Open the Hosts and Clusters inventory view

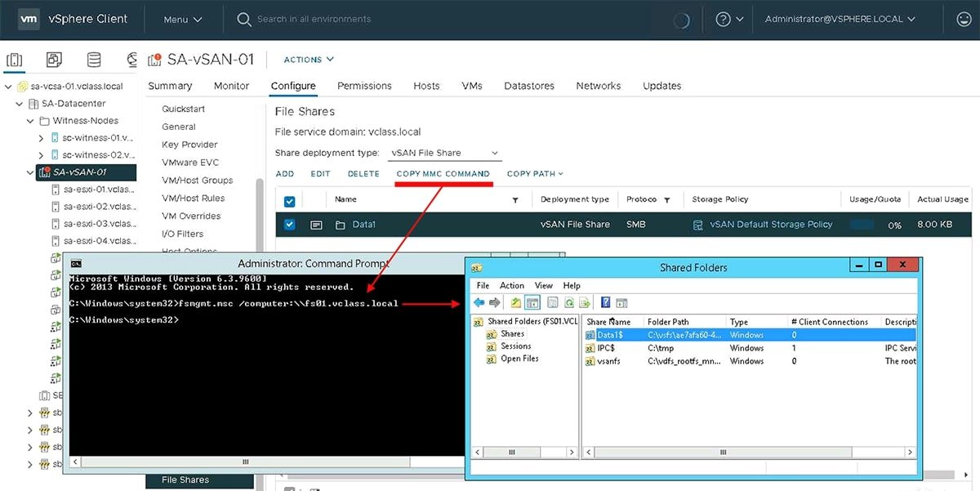14,60
